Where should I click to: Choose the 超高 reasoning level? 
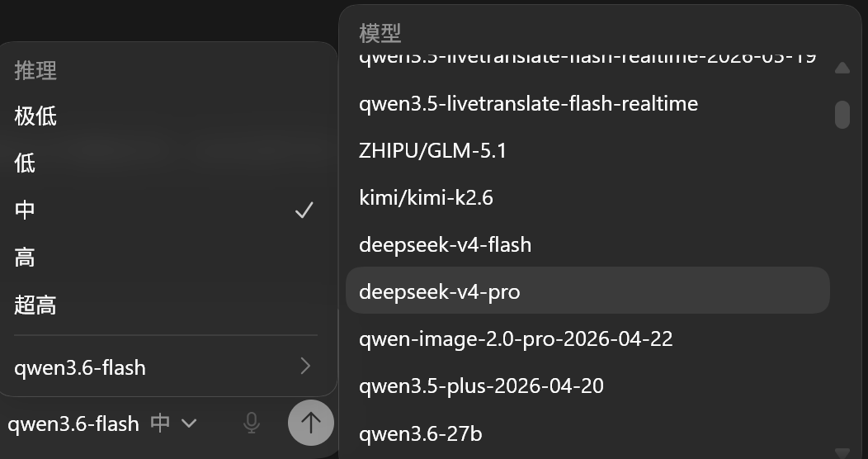pos(165,305)
